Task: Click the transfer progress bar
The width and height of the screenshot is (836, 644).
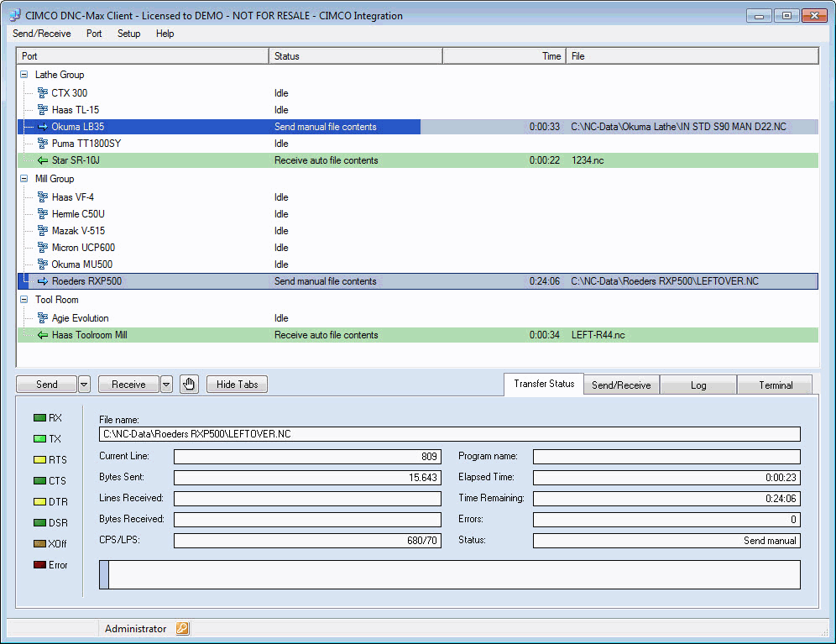Action: click(449, 574)
